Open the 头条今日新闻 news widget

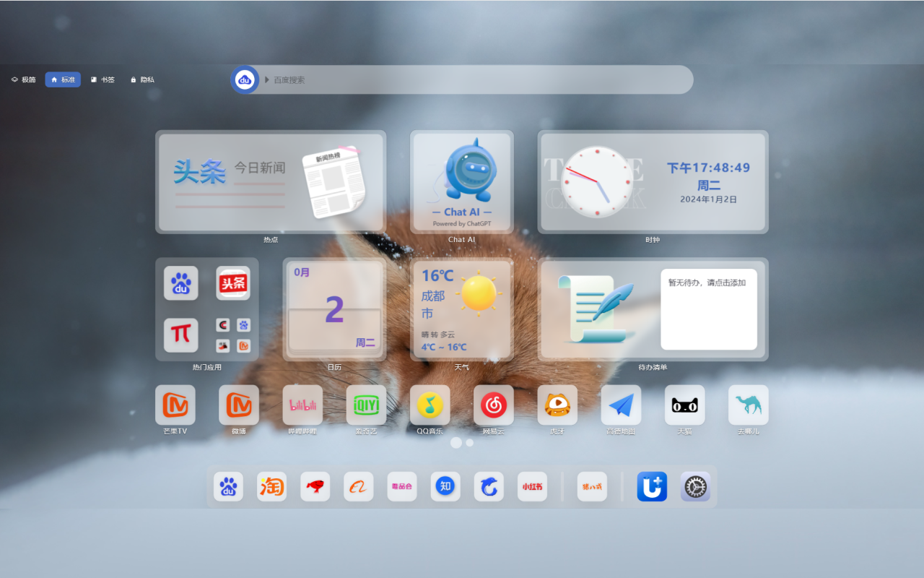(271, 181)
